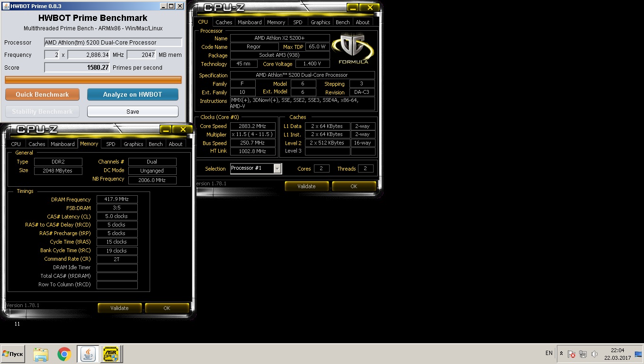
Task: Open Bench tab in right CPU-Z window
Action: [x=343, y=22]
